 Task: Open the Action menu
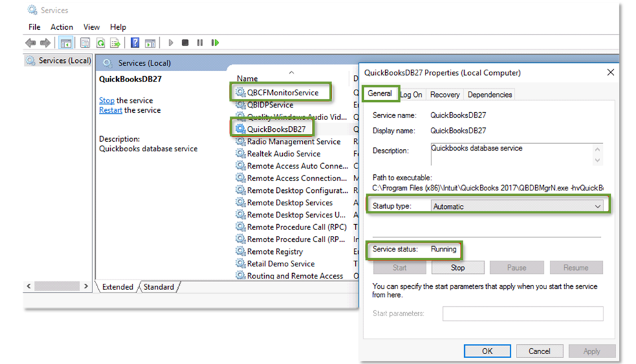point(62,27)
